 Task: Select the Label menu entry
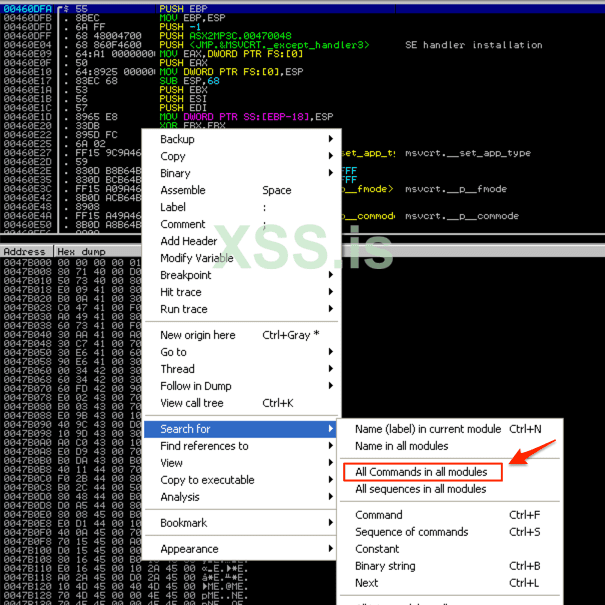coord(242,207)
